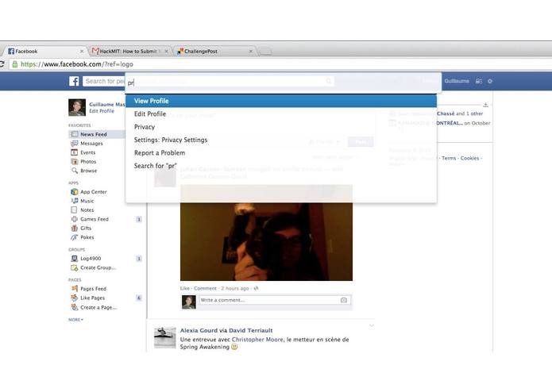
Task: Click the Log4900 notification count badge
Action: pyautogui.click(x=139, y=259)
